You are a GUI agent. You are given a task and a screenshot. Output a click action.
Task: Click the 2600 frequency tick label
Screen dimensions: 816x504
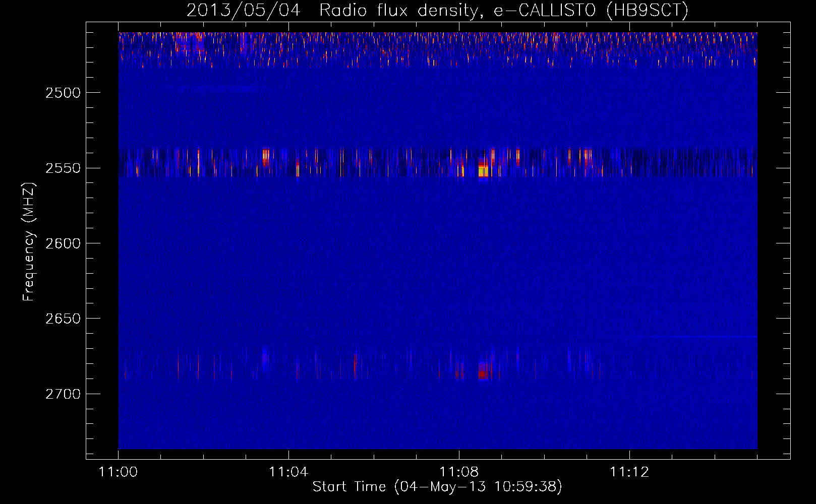click(63, 243)
